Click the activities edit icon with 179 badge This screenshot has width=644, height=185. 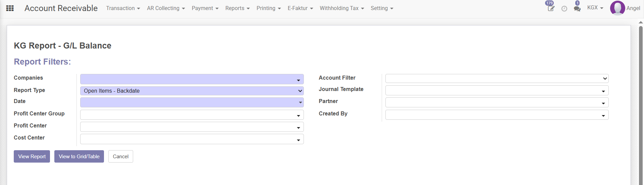[551, 8]
